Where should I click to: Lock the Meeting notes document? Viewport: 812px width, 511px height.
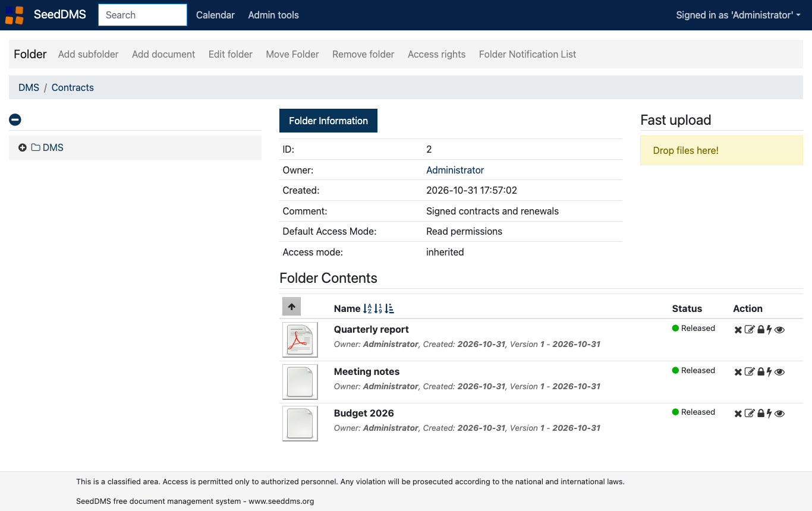click(761, 372)
